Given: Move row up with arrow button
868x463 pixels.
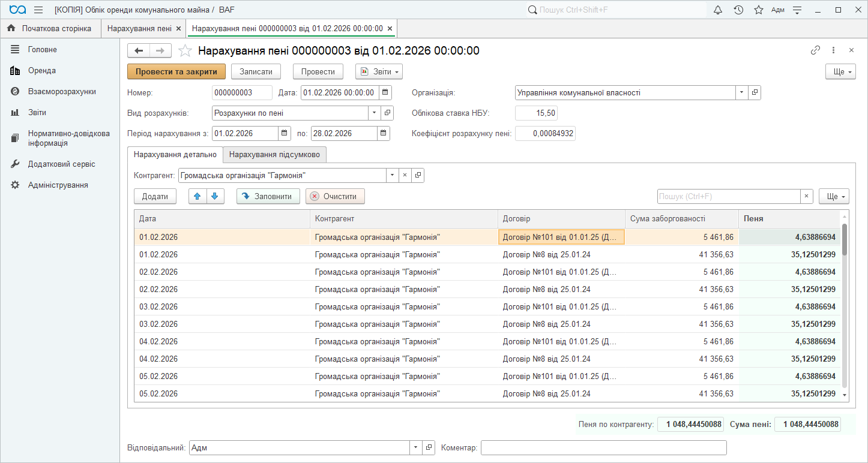Looking at the screenshot, I should [x=197, y=196].
